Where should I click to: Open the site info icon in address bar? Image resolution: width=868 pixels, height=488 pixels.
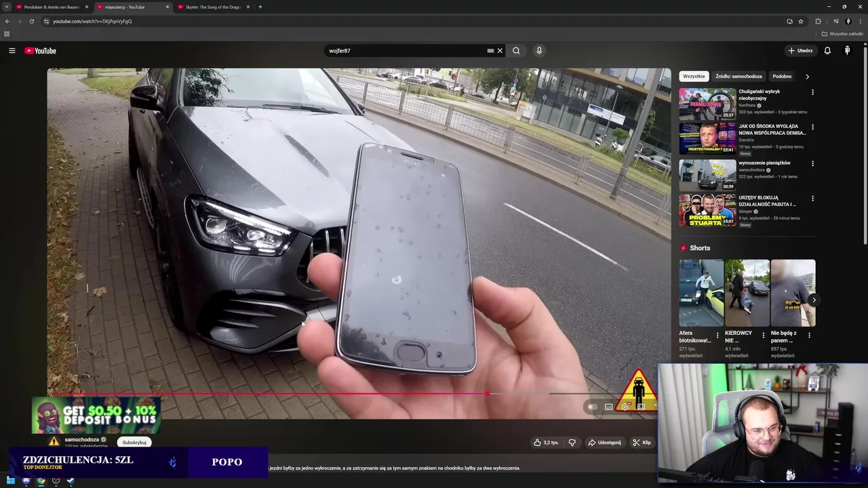coord(46,21)
